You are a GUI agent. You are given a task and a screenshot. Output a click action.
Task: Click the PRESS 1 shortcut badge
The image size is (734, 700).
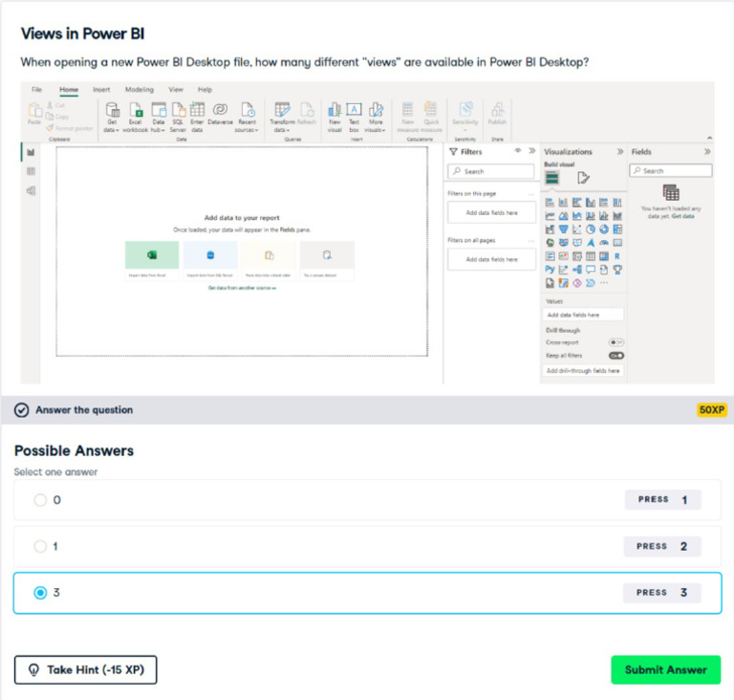[663, 499]
